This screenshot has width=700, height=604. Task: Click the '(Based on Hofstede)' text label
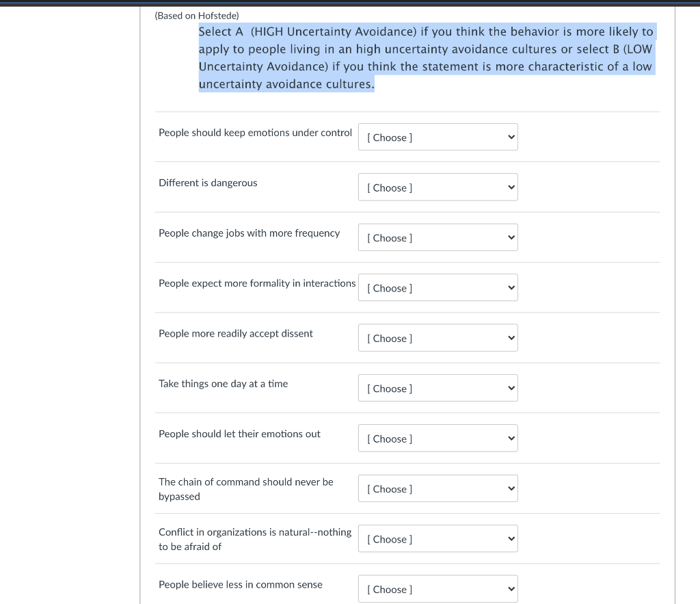[196, 15]
